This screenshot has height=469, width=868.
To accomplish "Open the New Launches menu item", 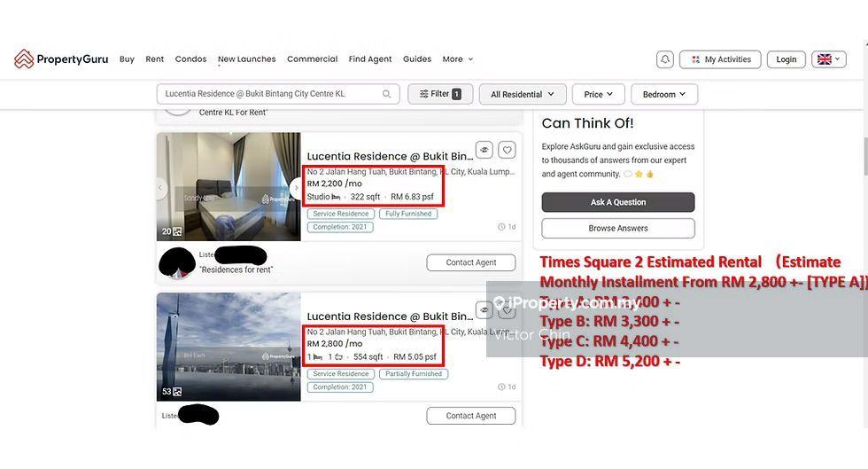I will [246, 59].
